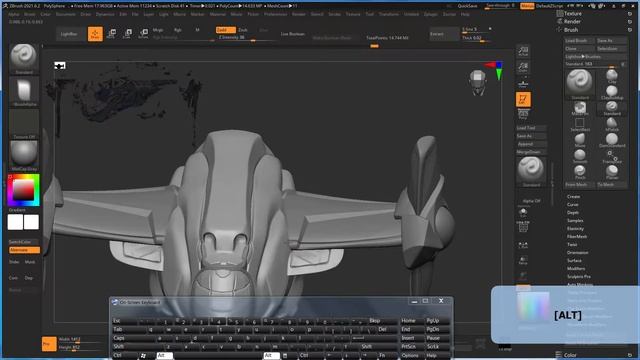Select the hPolish brush
Image resolution: width=640 pixels, height=360 pixels.
tap(612, 124)
